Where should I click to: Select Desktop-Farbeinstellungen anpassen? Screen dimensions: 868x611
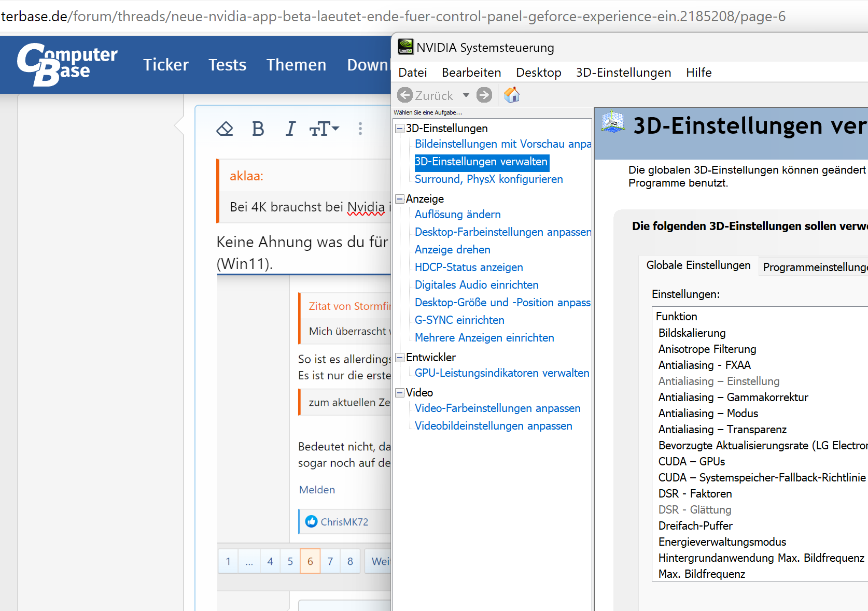click(502, 232)
